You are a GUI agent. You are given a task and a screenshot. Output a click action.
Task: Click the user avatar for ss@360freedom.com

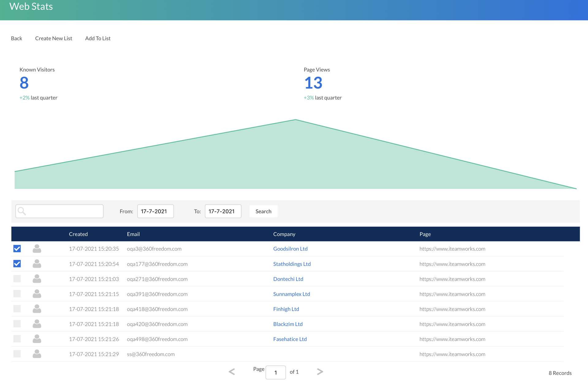click(x=37, y=354)
